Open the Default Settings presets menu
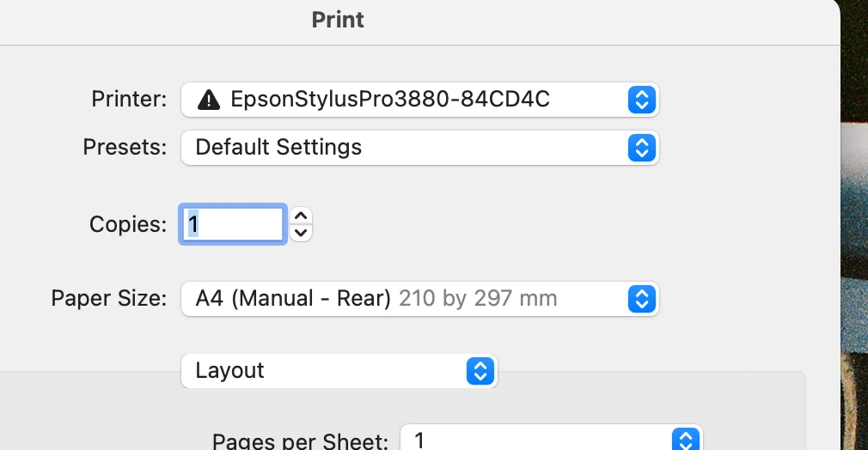 click(x=419, y=148)
